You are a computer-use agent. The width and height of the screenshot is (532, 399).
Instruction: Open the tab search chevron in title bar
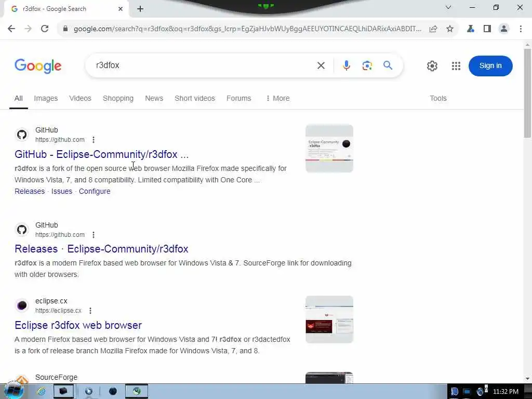(448, 7)
